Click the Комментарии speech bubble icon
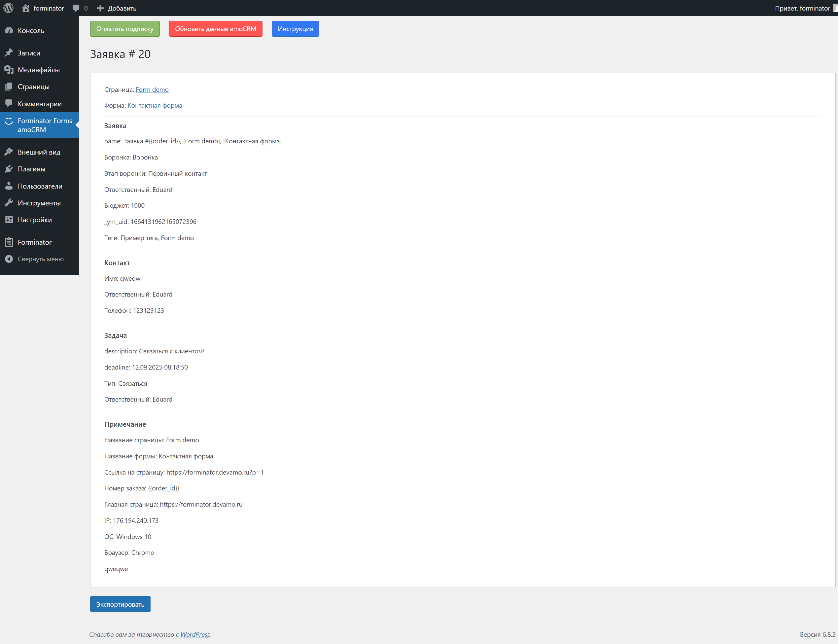Image resolution: width=838 pixels, height=644 pixels. (x=9, y=103)
